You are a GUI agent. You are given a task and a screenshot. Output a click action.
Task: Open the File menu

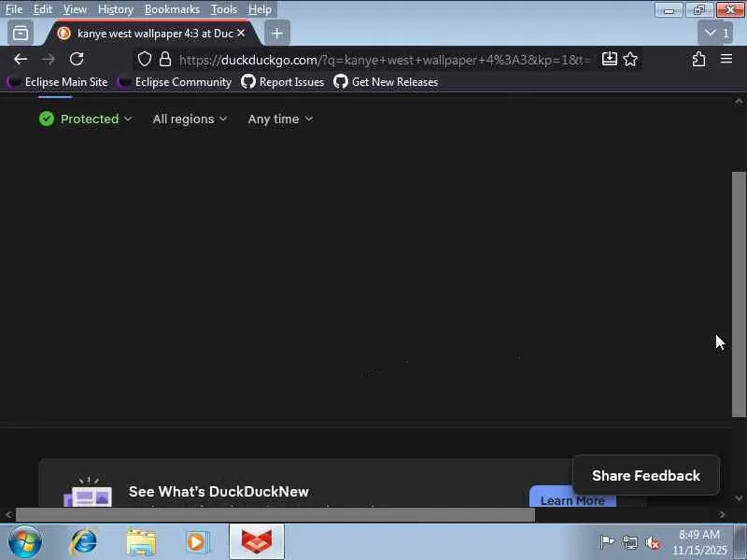click(x=14, y=9)
